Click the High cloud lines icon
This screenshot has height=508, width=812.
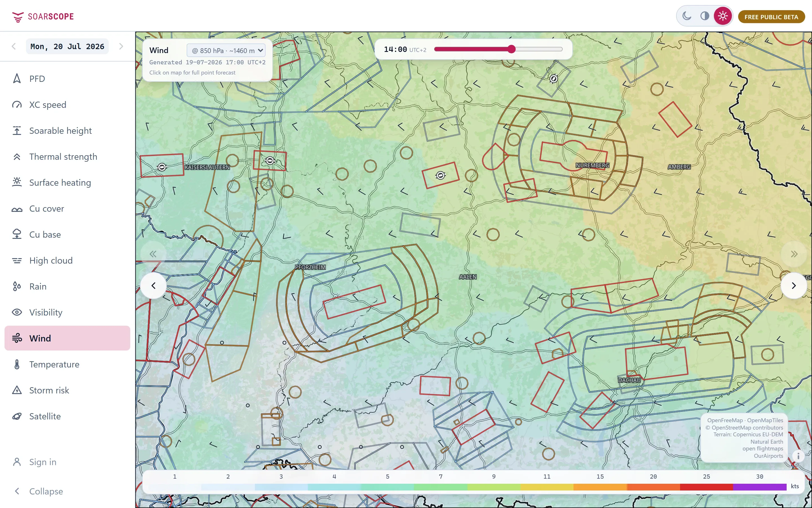(x=17, y=261)
